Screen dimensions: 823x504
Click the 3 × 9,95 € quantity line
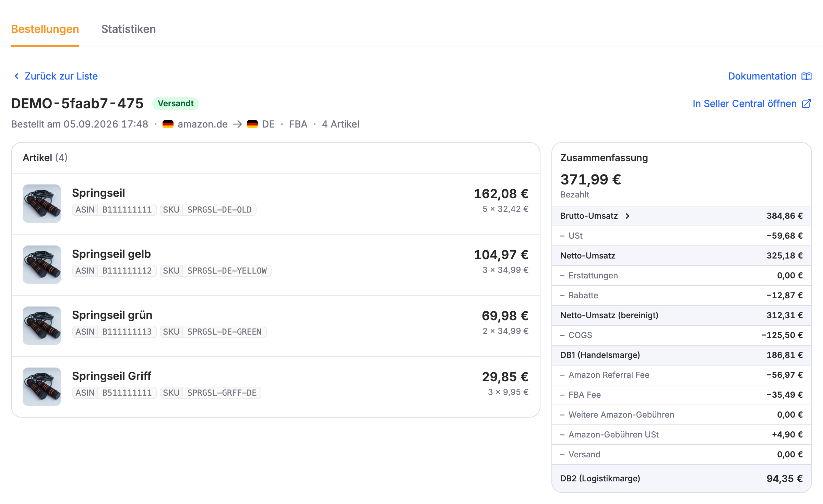(508, 392)
